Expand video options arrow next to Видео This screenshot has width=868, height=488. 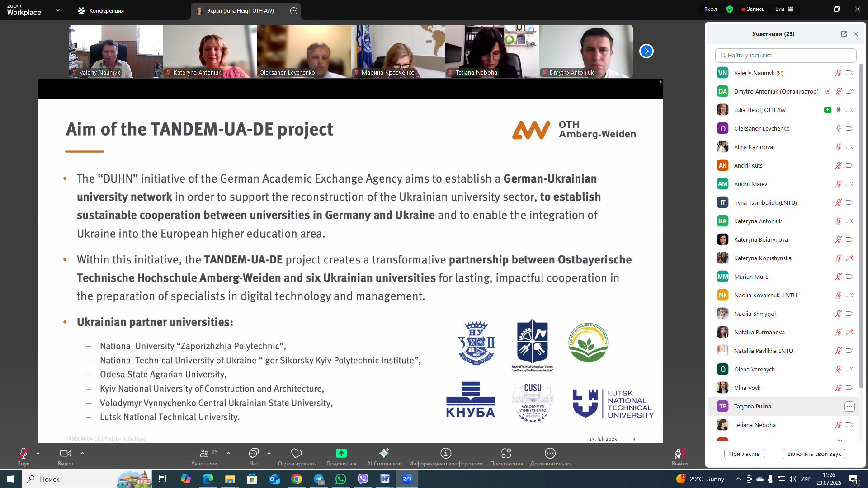[82, 453]
